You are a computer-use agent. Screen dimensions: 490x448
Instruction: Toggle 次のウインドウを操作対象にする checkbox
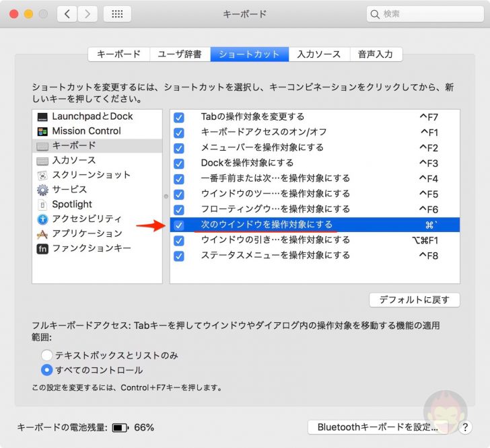point(179,225)
